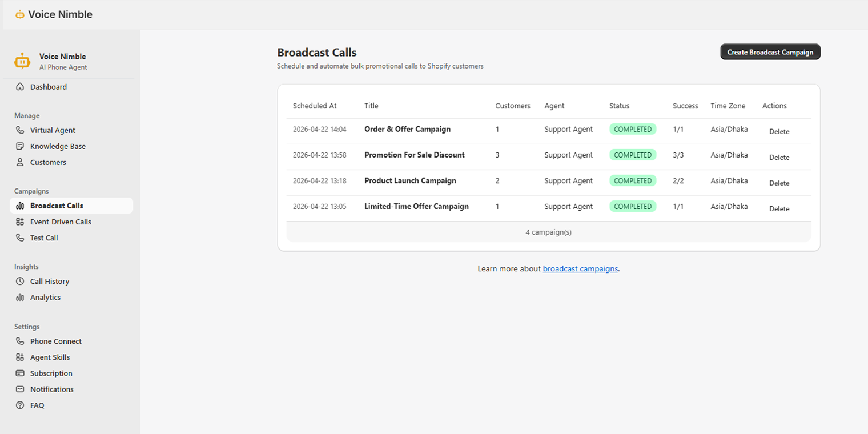Screen dimensions: 868x434
Task: Click the Product Launch Campaign title
Action: click(410, 180)
